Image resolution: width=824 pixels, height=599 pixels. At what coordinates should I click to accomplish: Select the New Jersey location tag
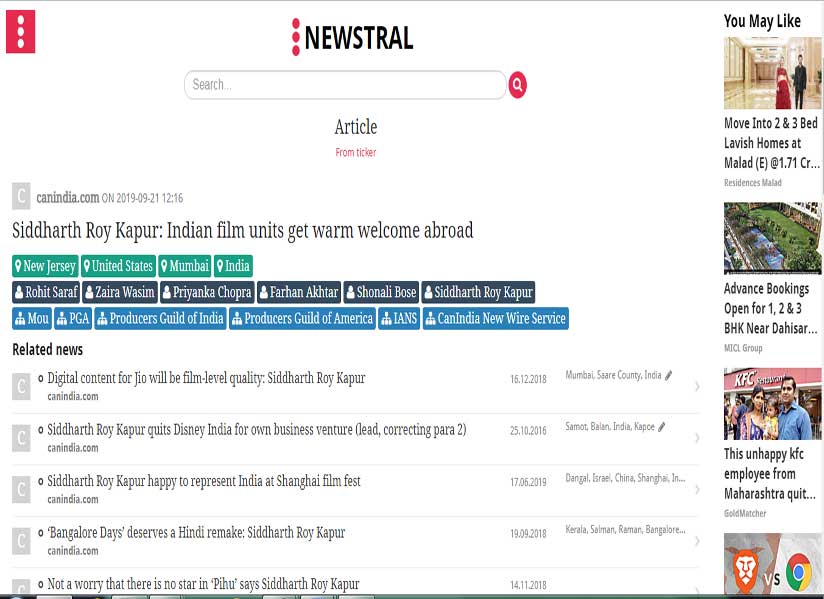coord(45,266)
